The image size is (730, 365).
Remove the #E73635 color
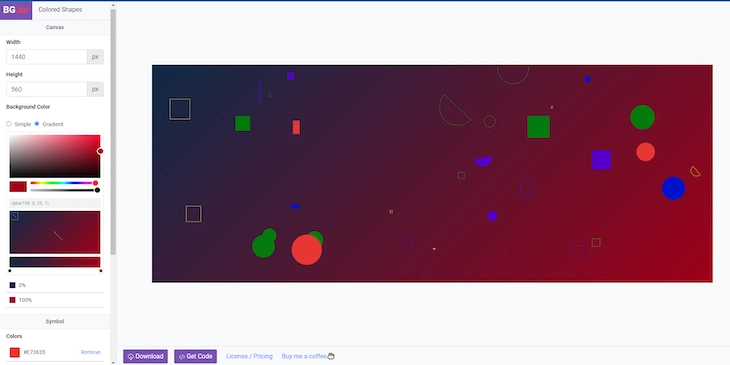(90, 352)
